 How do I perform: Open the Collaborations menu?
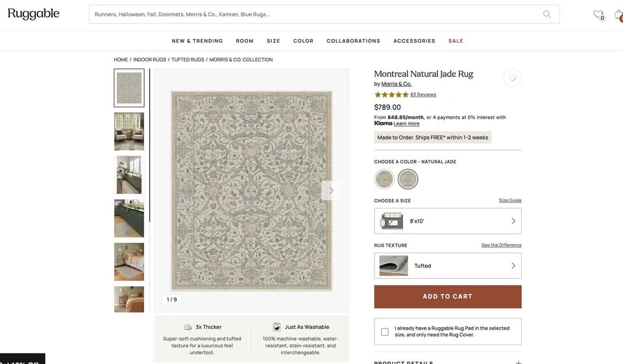354,41
